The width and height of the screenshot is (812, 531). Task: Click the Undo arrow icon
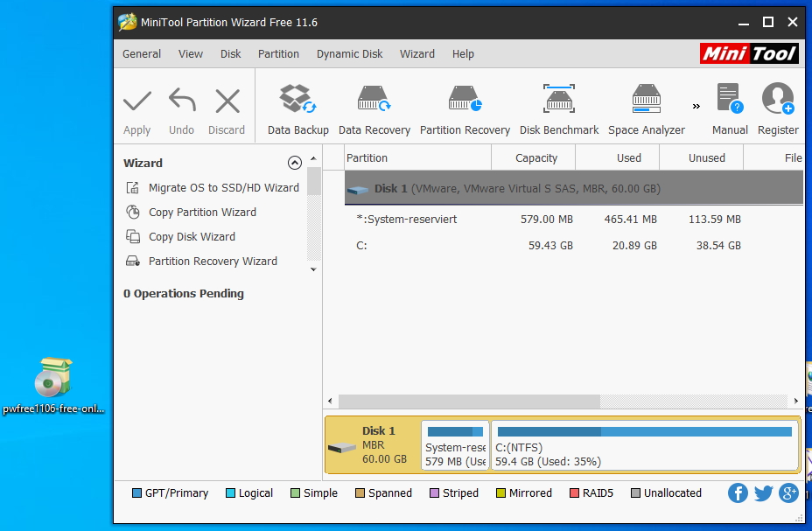tap(182, 101)
